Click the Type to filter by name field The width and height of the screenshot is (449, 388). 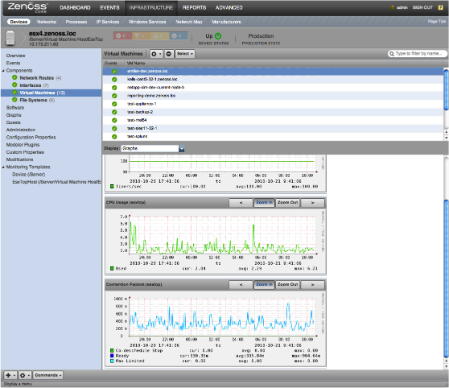[x=417, y=54]
